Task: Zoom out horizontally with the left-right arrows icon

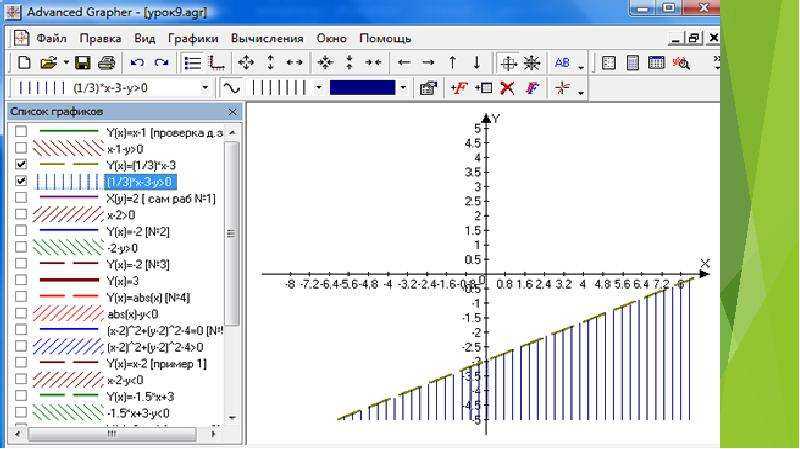Action: click(294, 63)
